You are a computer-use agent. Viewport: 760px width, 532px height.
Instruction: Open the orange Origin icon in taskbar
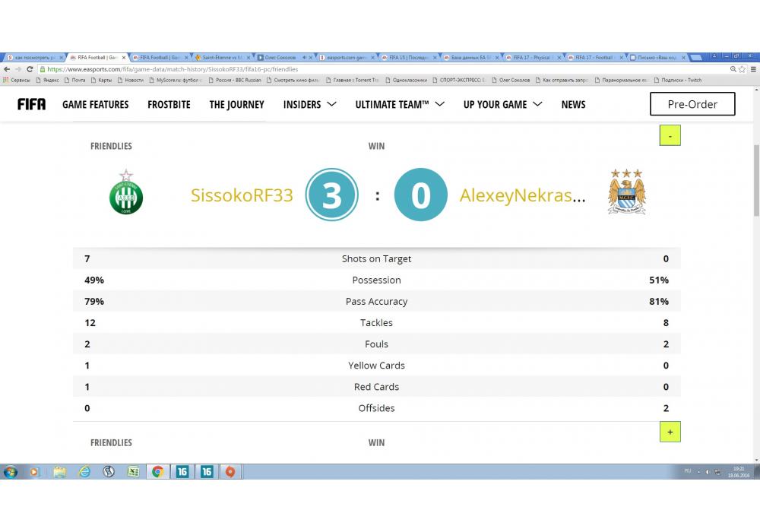point(230,471)
